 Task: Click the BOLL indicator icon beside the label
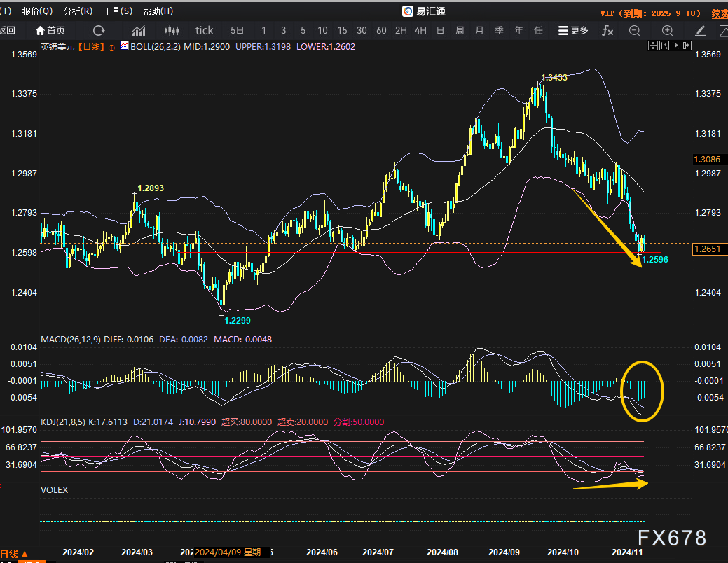pyautogui.click(x=125, y=46)
